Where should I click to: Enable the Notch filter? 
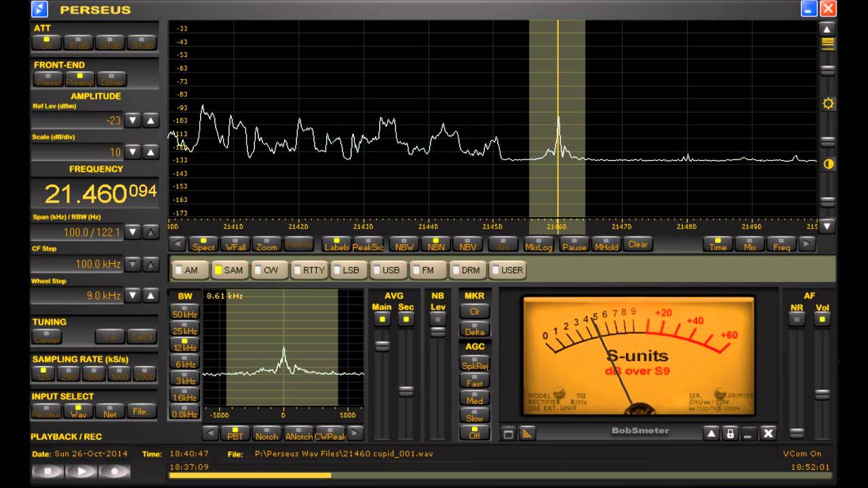coord(267,433)
